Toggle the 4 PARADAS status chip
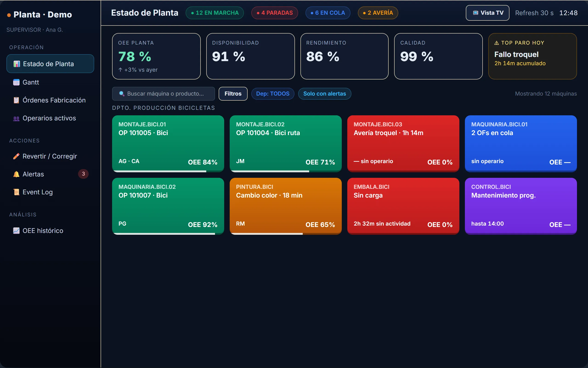 274,13
